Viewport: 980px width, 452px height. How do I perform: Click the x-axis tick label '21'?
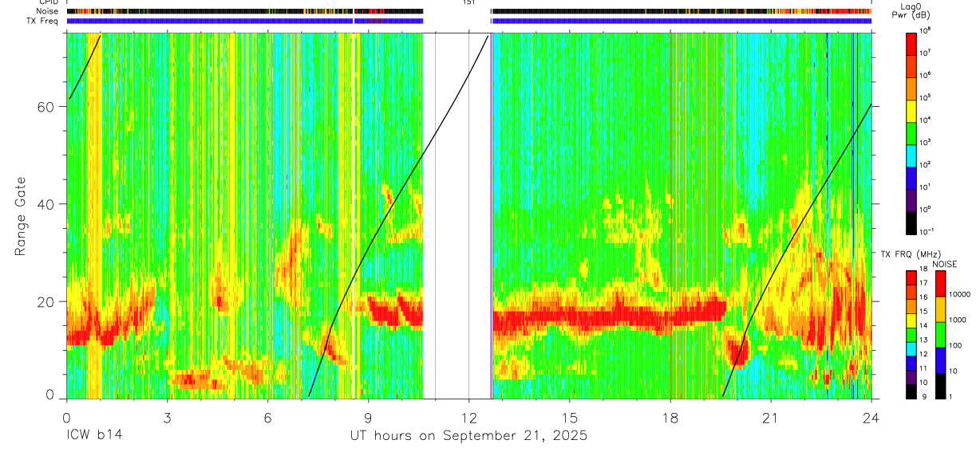click(x=770, y=418)
